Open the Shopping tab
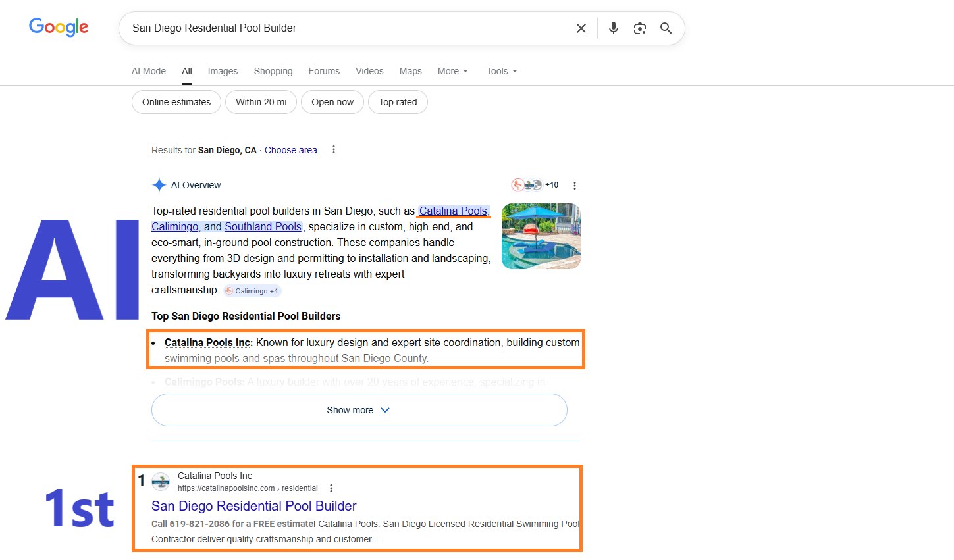The width and height of the screenshot is (954, 560). click(x=273, y=71)
